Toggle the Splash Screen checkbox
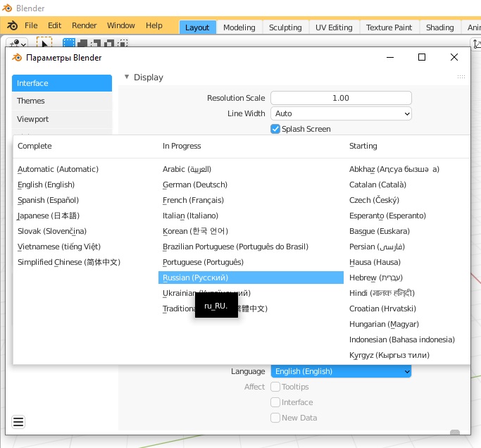Image resolution: width=481 pixels, height=448 pixels. [x=275, y=129]
